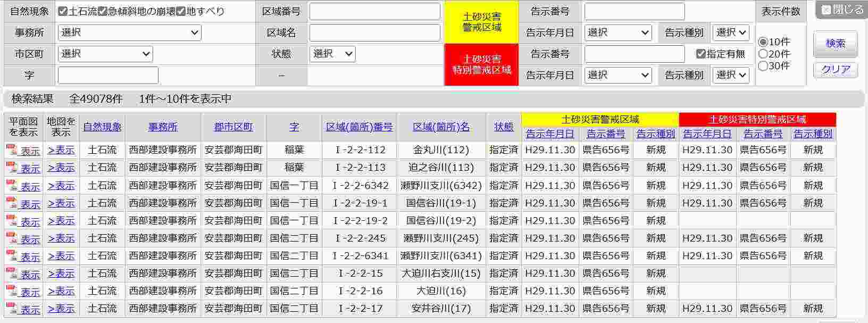Focus 特別警戒区域 告示番号 input field
Image resolution: width=868 pixels, height=323 pixels.
(635, 54)
